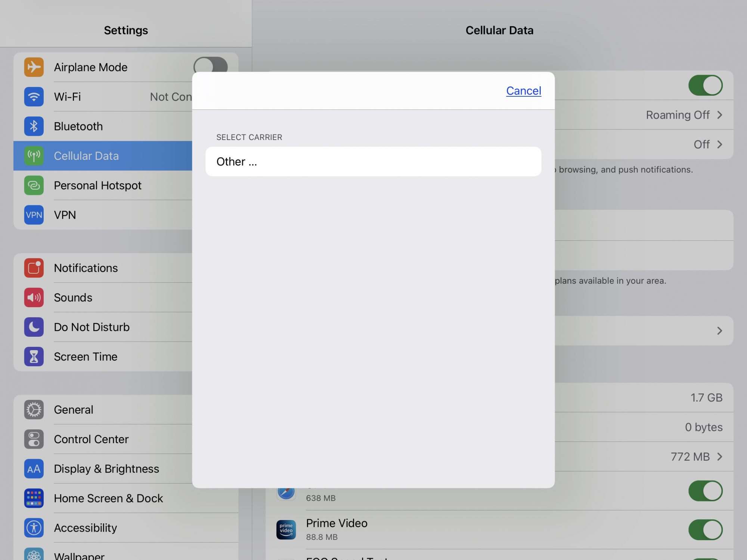
Task: Open the row showing Off chevron
Action: coord(719,144)
